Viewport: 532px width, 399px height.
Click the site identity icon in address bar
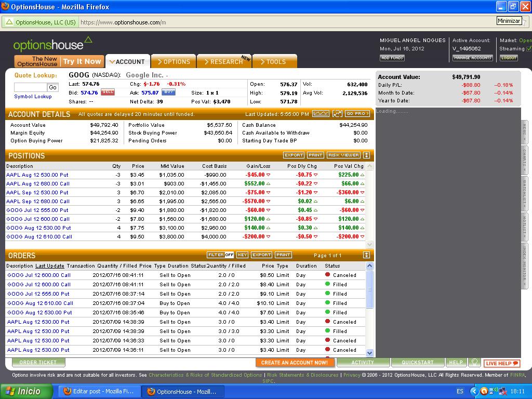[9, 22]
